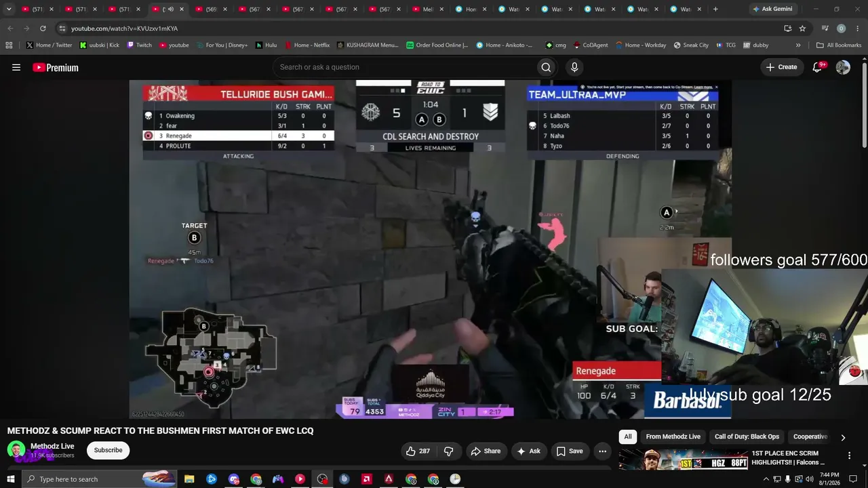This screenshot has width=868, height=488.
Task: Bookmark this page with the star
Action: (803, 28)
